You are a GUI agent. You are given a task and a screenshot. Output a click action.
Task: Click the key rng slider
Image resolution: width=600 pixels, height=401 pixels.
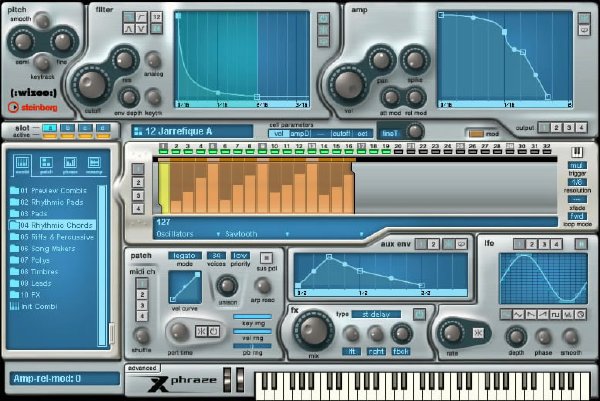[253, 317]
